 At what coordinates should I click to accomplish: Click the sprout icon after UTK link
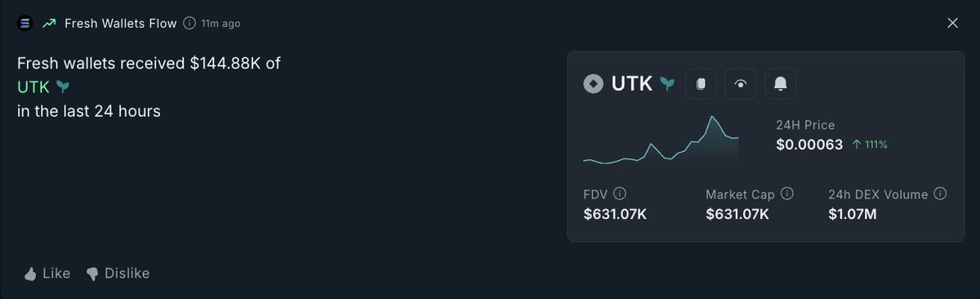coord(64,86)
